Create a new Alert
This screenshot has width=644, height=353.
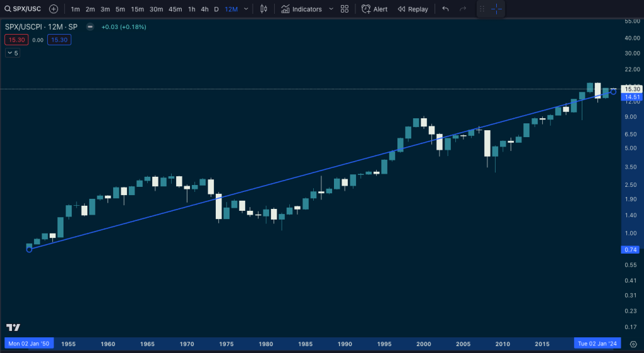coord(374,9)
